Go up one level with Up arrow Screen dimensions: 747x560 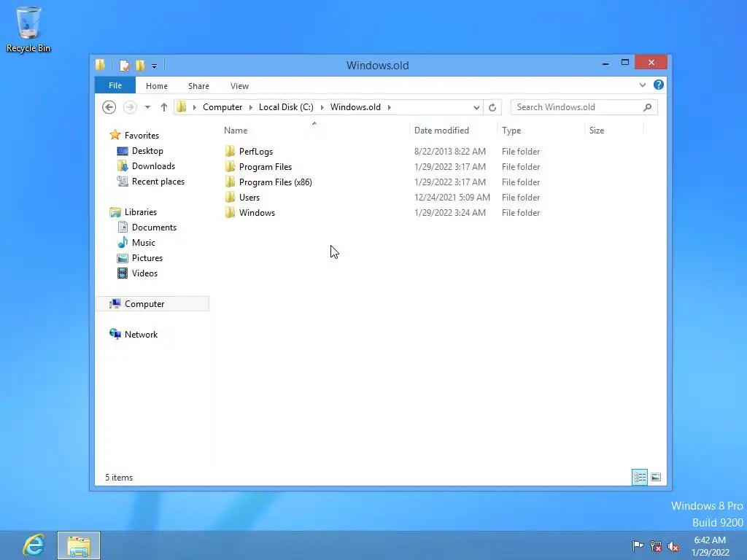(x=164, y=107)
